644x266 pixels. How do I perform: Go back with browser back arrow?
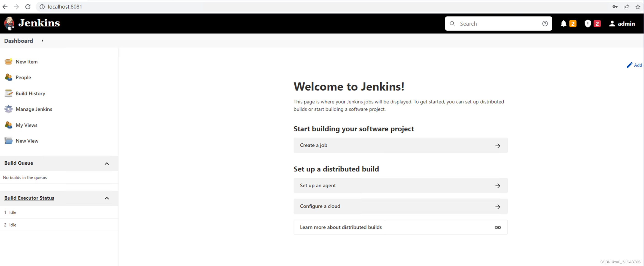[x=5, y=7]
